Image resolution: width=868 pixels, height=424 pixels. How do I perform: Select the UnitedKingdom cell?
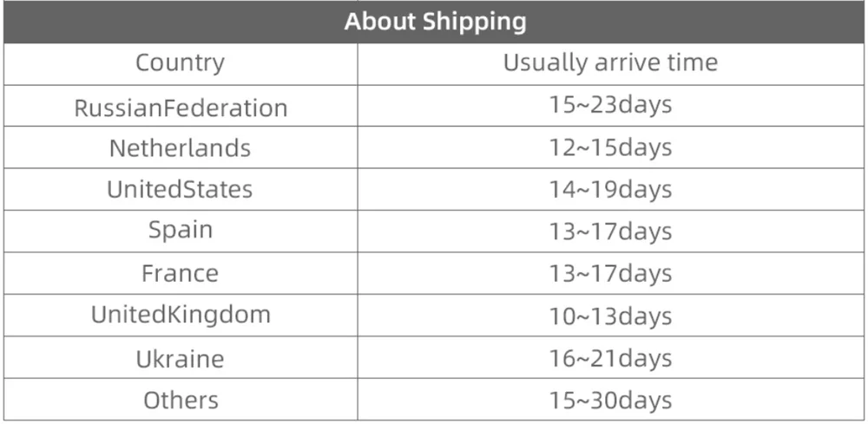pos(181,315)
